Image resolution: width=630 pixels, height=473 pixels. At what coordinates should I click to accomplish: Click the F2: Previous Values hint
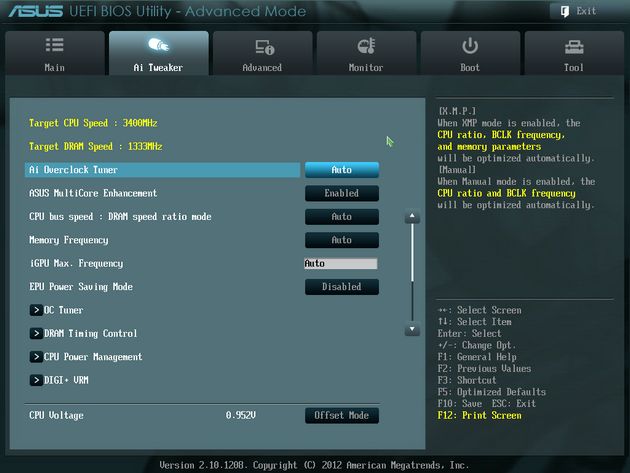point(484,368)
